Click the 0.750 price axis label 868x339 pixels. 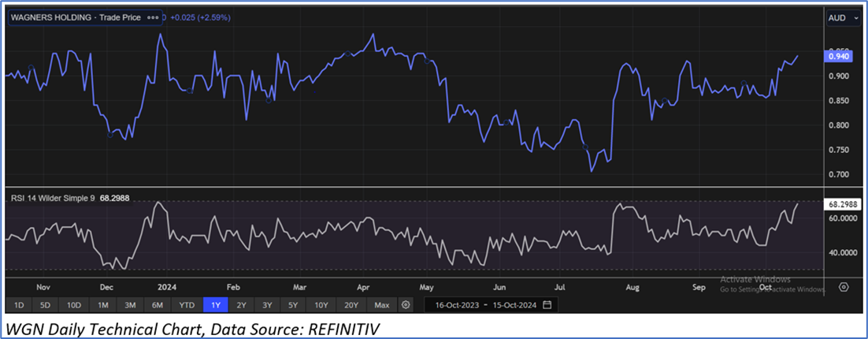[x=839, y=150]
